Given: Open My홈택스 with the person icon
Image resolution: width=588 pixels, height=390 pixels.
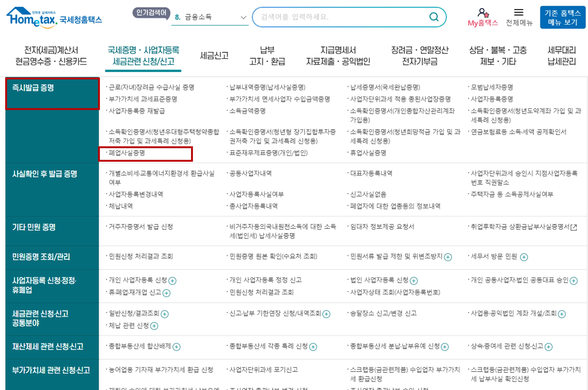Looking at the screenshot, I should (482, 13).
